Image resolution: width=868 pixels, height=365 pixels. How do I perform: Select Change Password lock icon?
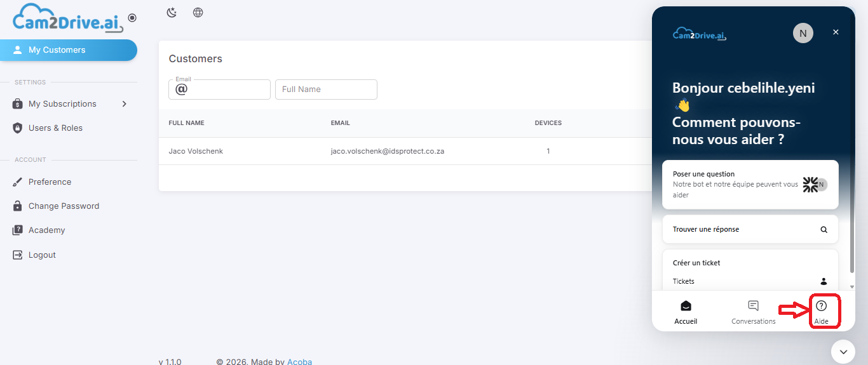coord(18,206)
